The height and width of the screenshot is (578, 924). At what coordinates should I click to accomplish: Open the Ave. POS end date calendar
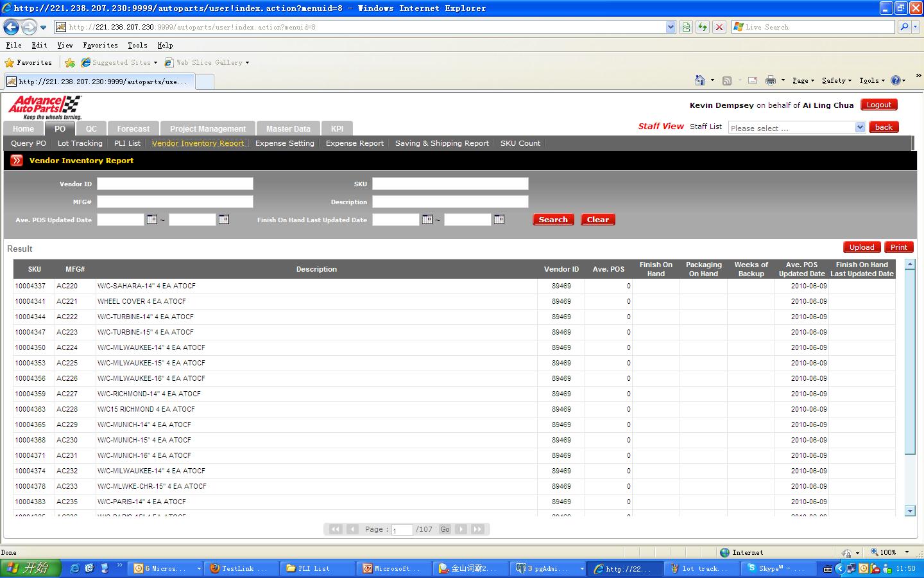tap(224, 220)
